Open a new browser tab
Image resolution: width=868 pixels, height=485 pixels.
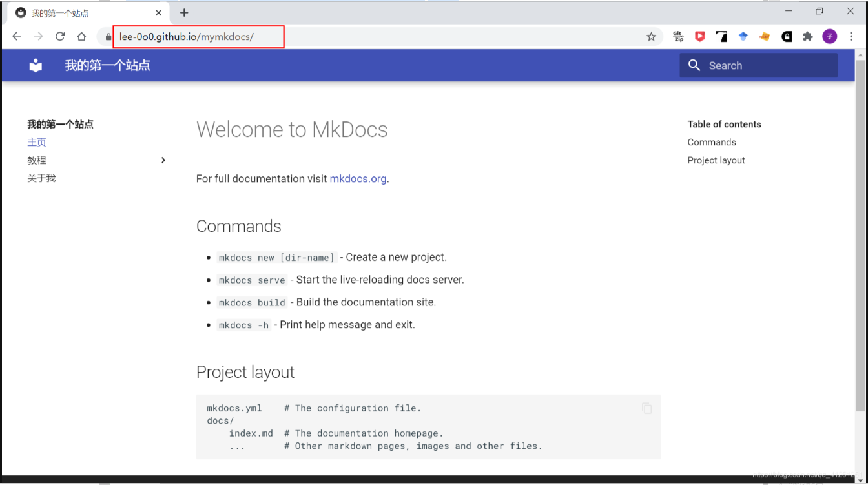coord(184,12)
